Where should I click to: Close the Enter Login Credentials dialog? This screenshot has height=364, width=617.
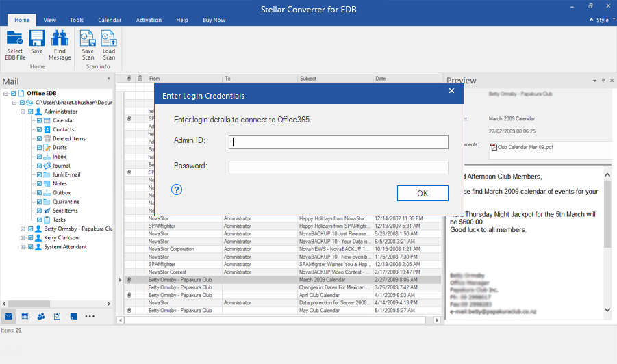[451, 91]
